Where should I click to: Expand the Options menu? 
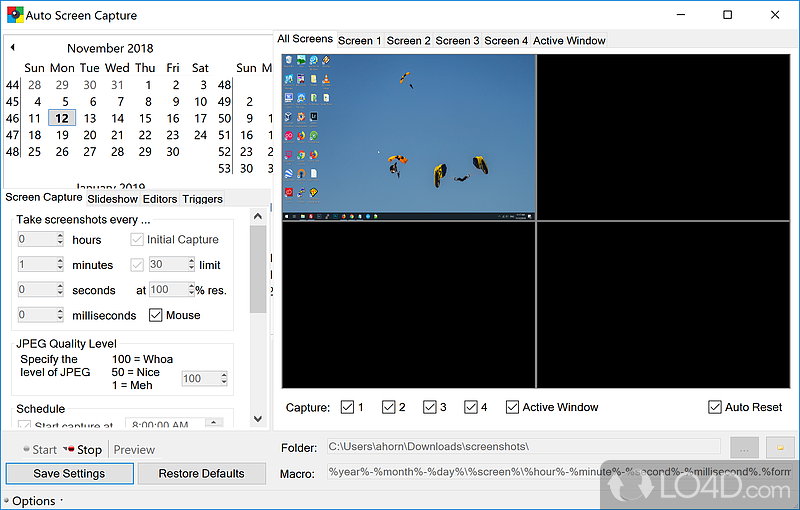point(34,501)
